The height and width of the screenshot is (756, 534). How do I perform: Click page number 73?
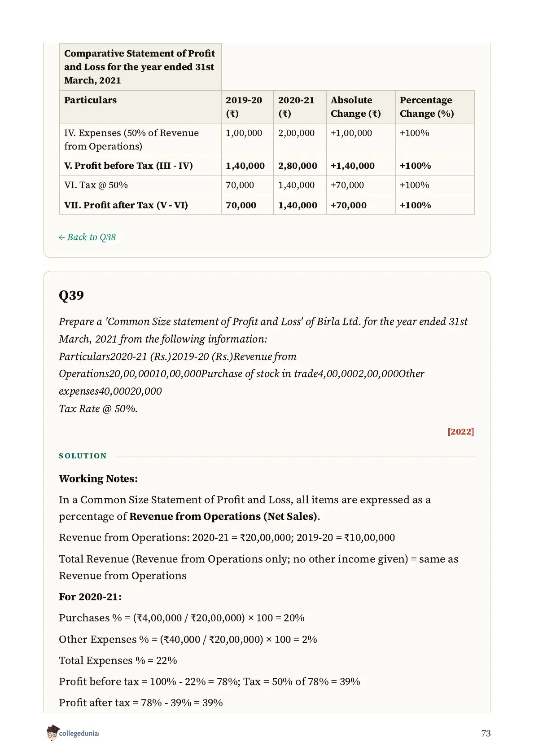coord(486,733)
